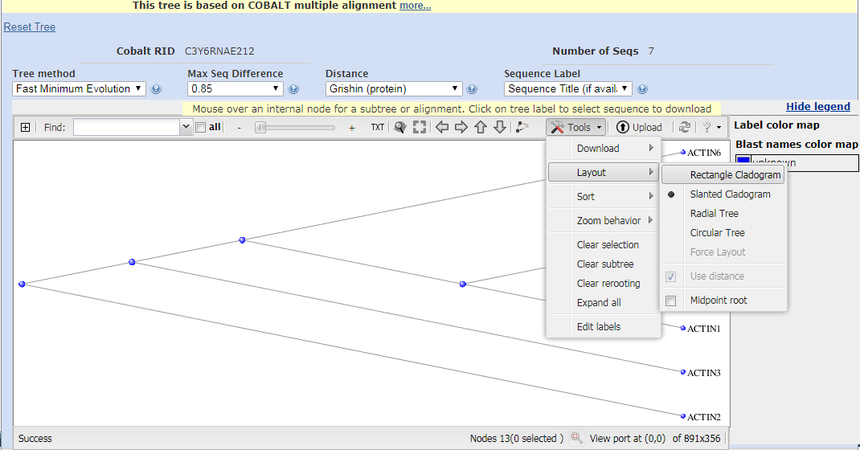
Task: Pan the tree down with arrow icon
Action: click(x=499, y=127)
